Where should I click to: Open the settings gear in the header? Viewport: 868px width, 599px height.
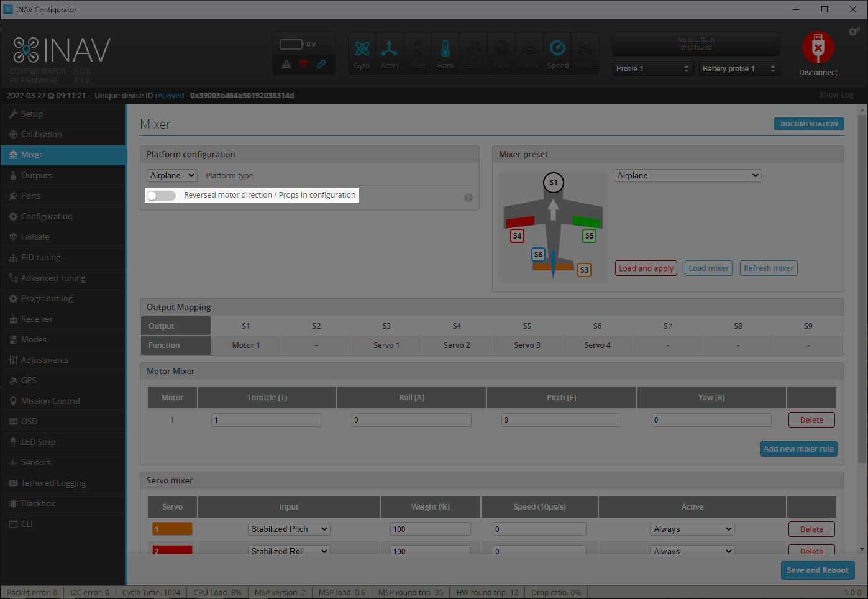tap(854, 31)
